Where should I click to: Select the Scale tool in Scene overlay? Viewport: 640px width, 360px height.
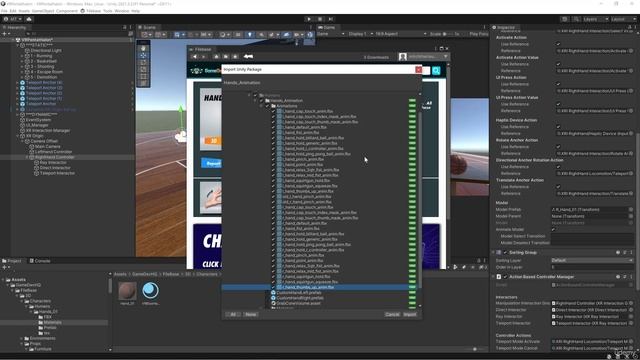(143, 69)
